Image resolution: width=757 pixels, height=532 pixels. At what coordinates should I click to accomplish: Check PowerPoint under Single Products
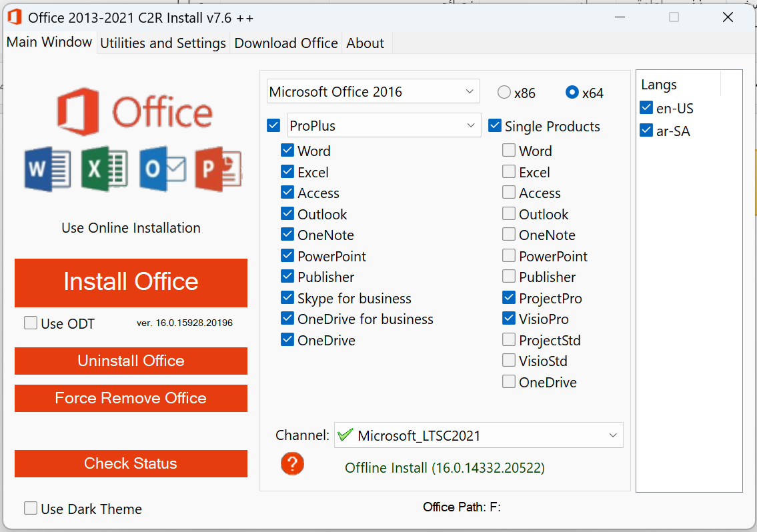(509, 255)
